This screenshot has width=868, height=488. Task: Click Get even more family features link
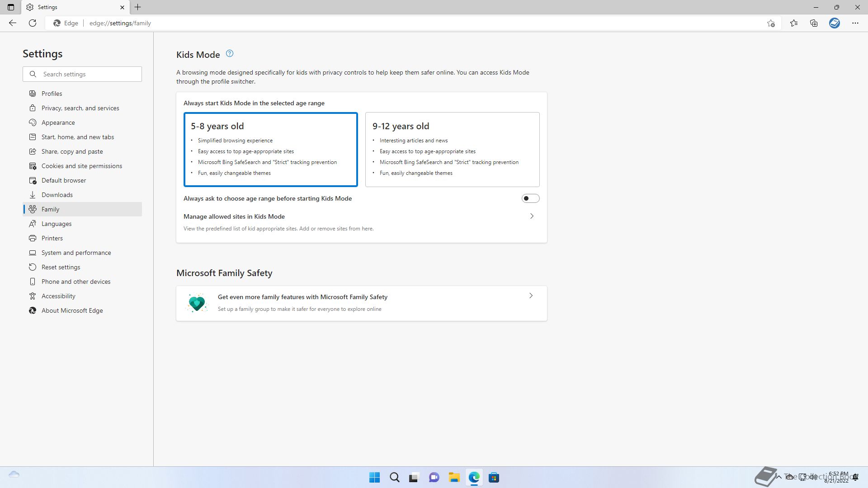pos(302,297)
